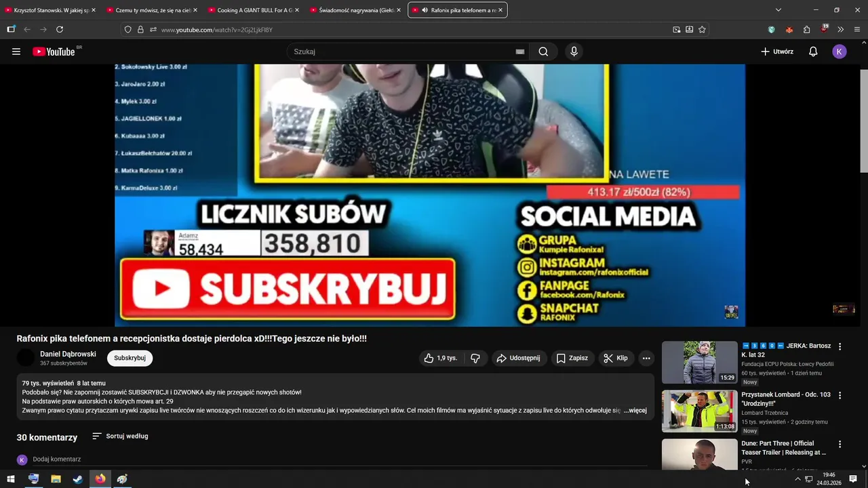Open uBlock Origin badge showing 19

point(824,29)
